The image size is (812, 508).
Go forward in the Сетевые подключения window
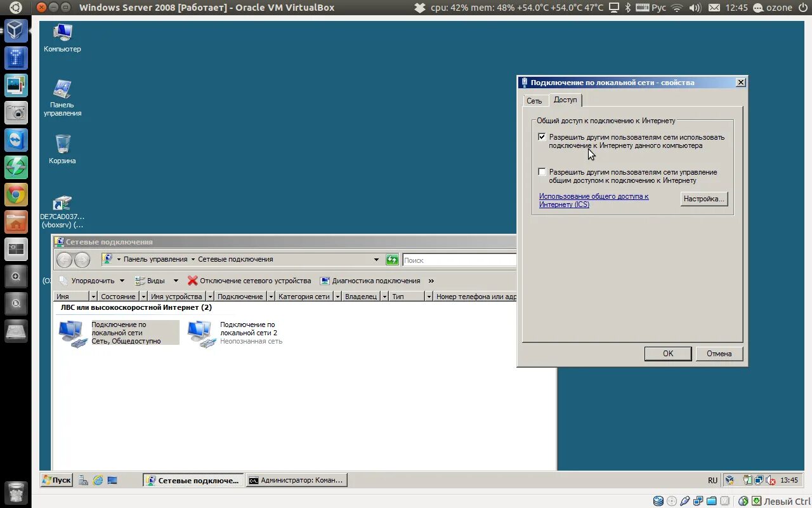point(82,260)
